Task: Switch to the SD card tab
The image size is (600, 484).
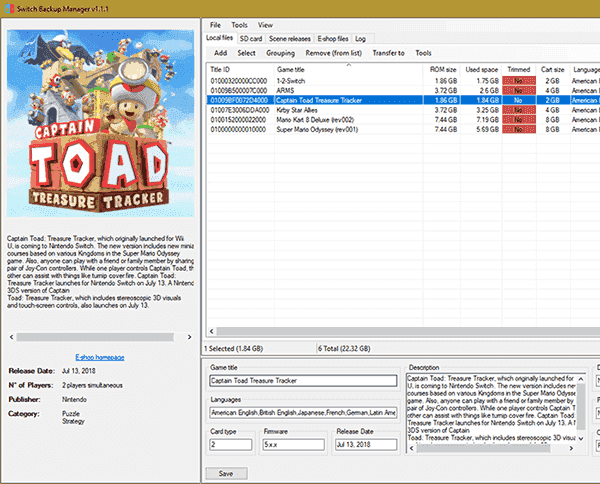Action: click(x=251, y=39)
